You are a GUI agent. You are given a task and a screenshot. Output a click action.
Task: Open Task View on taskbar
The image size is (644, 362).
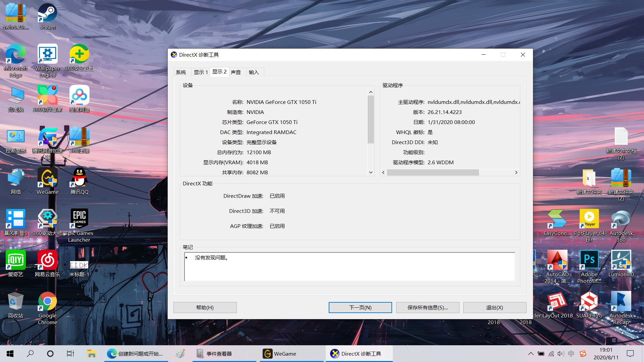pyautogui.click(x=70, y=354)
